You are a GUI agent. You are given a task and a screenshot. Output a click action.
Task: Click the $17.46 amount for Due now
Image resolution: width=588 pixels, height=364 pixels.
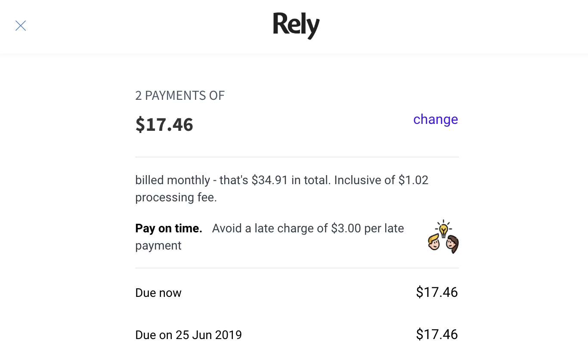click(x=437, y=292)
